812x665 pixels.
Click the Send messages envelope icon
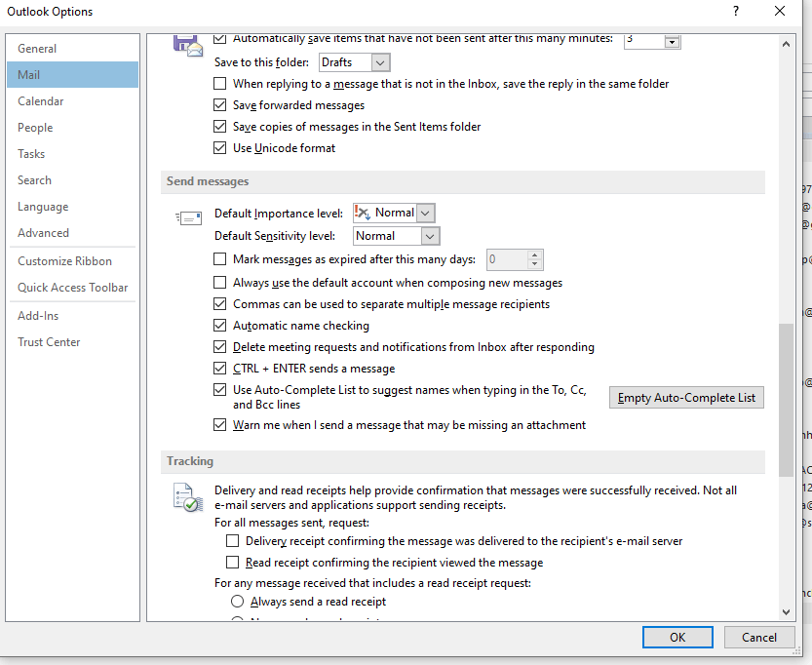tap(188, 218)
